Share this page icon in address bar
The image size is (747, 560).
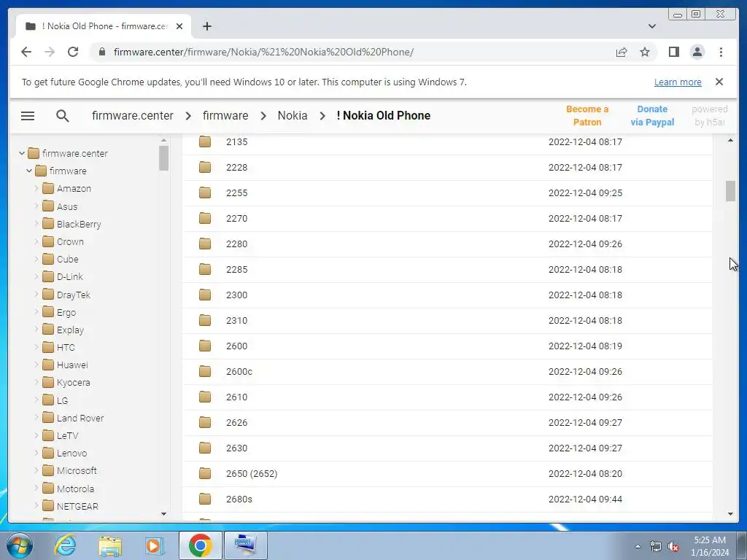[622, 52]
